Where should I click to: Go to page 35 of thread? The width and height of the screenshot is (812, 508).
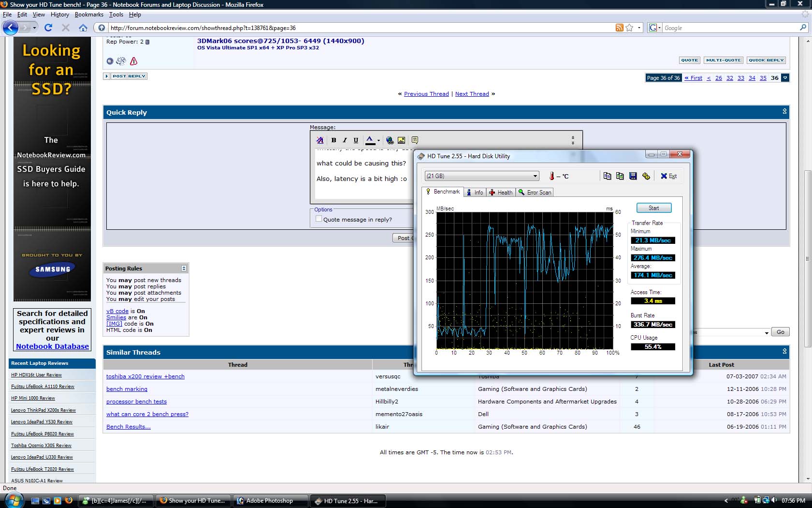[x=763, y=78]
